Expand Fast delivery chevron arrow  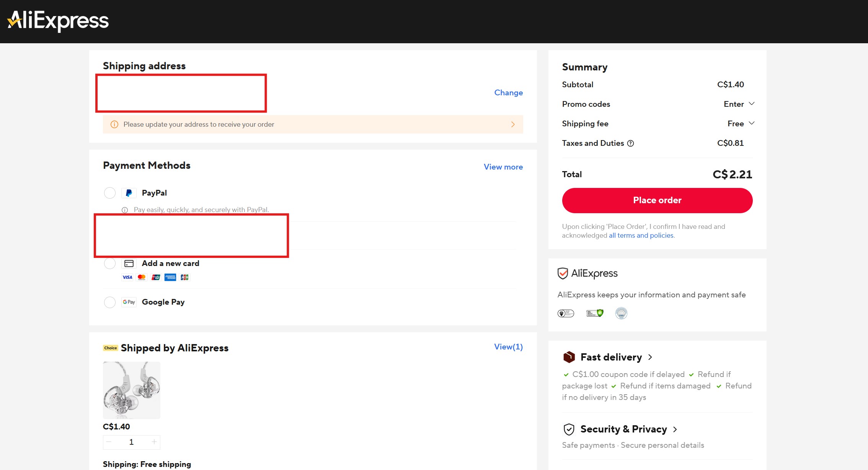[650, 357]
